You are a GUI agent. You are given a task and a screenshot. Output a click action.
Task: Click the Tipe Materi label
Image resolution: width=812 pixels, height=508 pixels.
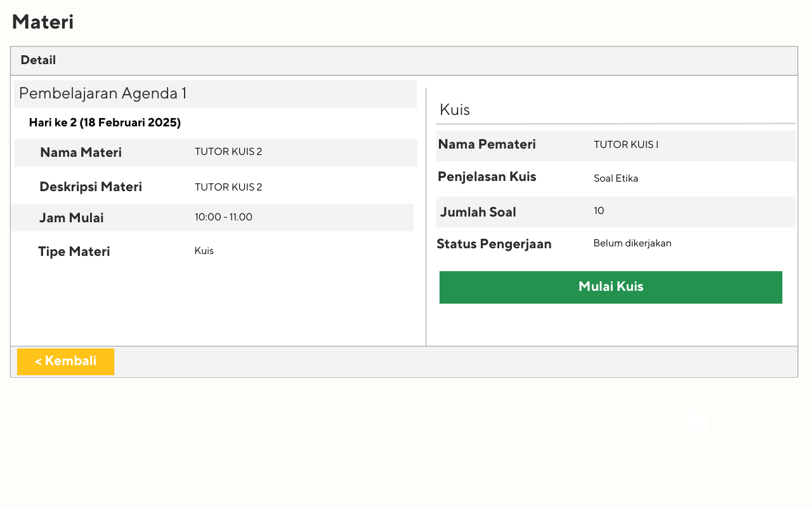point(74,251)
